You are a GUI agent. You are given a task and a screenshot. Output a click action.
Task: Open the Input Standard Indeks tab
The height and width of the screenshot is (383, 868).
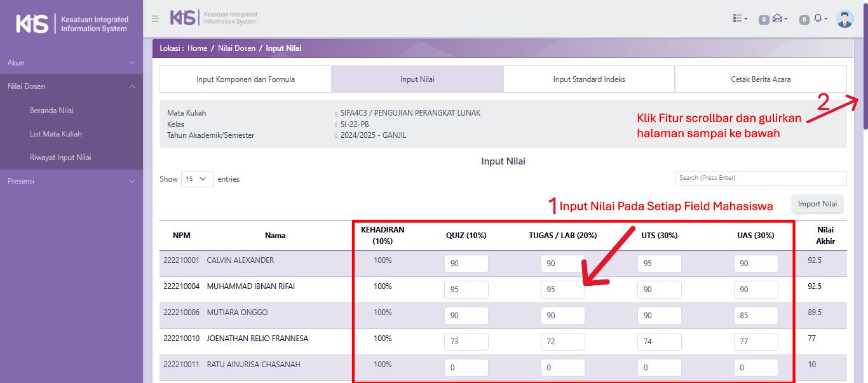click(x=589, y=79)
